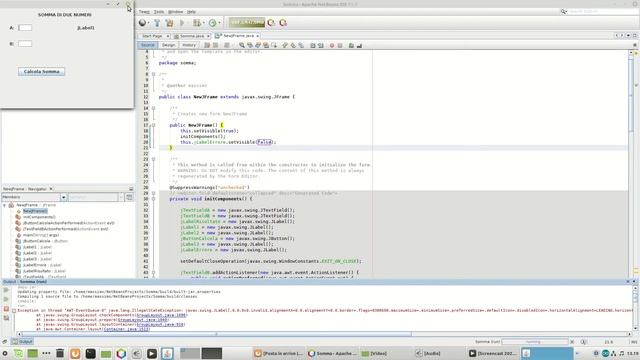
Task: Click the memory usage bar
Action: pyautogui.click(x=247, y=22)
